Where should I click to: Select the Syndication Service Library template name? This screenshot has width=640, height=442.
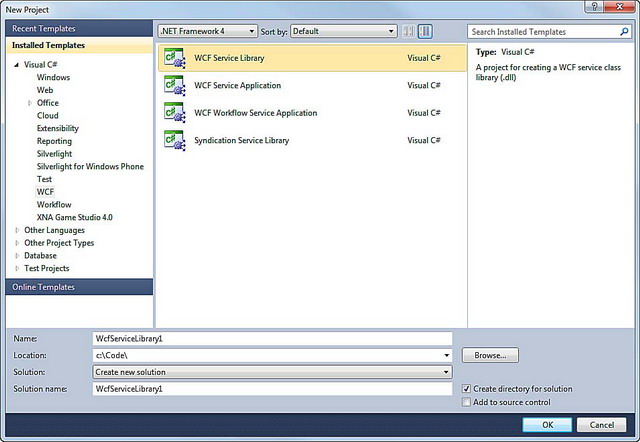[x=241, y=140]
